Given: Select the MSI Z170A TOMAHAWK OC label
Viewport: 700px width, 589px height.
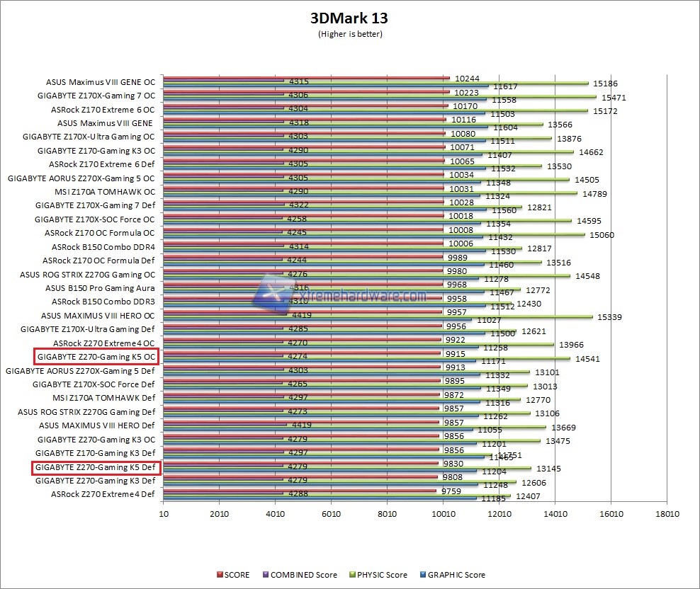Looking at the screenshot, I should 104,192.
